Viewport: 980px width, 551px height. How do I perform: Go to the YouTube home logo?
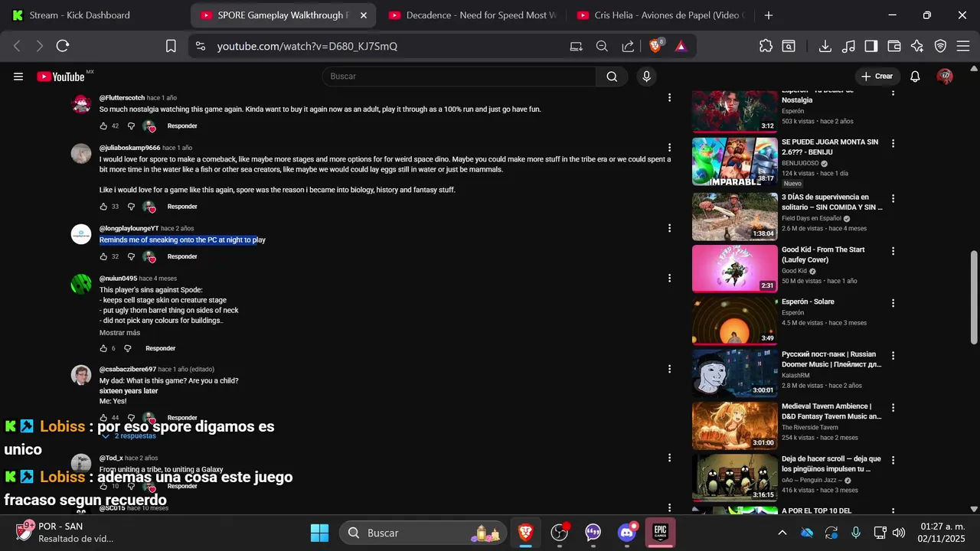61,77
